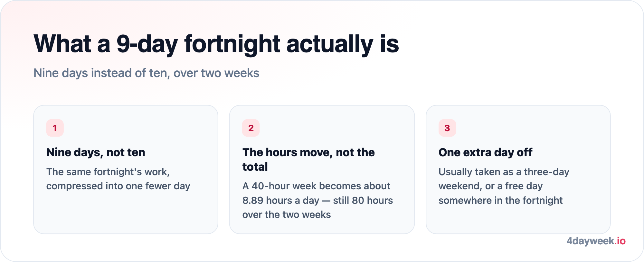Select the 'Nine days, not ten' heading
This screenshot has width=644, height=262.
96,152
